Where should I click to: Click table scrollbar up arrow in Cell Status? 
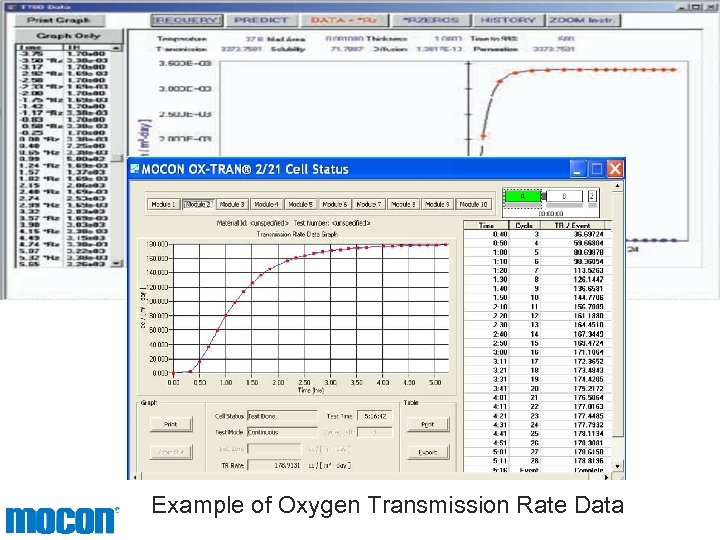click(x=618, y=186)
